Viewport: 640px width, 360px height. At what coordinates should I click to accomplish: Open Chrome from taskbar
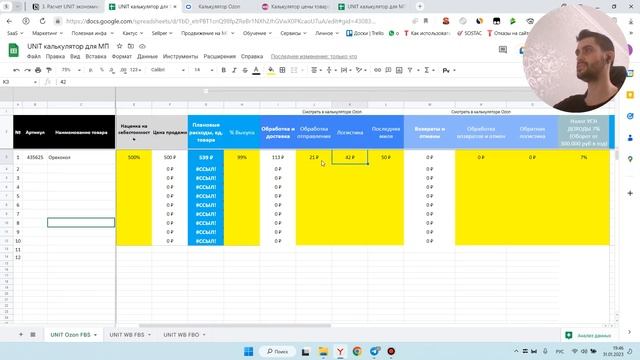click(357, 351)
